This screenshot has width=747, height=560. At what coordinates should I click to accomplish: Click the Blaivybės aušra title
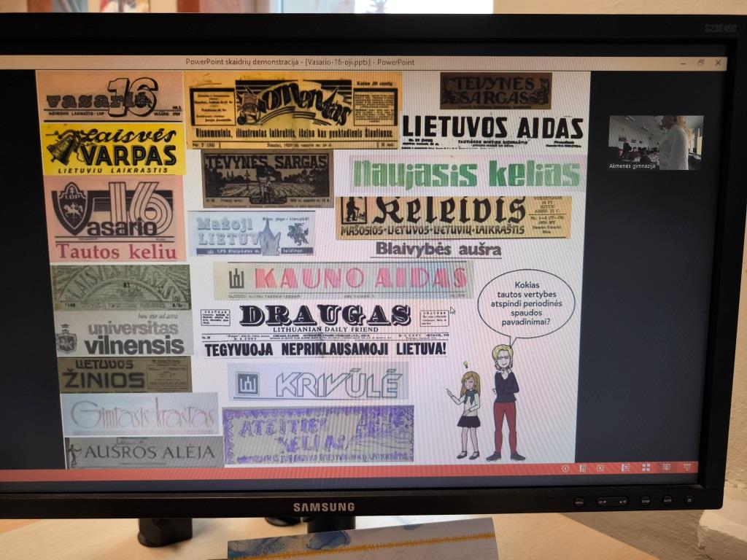click(x=438, y=249)
